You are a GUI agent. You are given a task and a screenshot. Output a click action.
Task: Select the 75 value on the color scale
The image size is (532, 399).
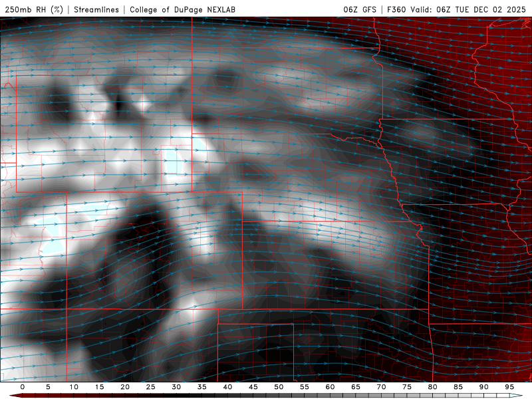[407, 387]
